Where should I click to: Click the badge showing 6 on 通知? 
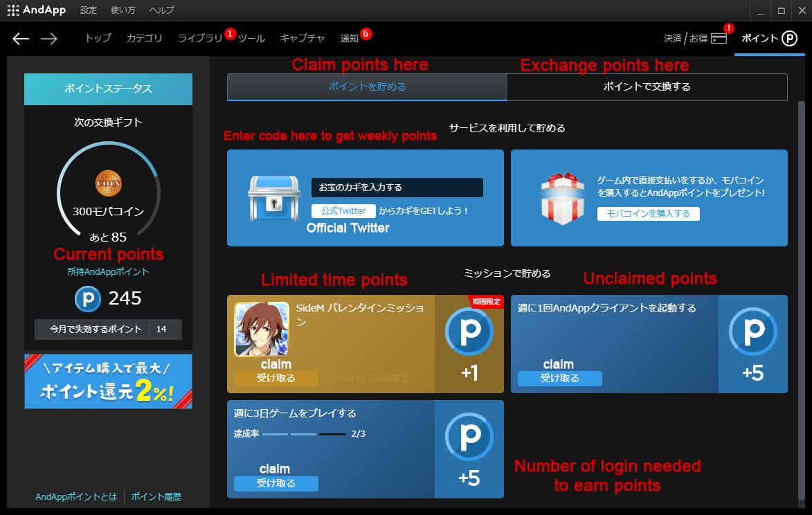[366, 34]
